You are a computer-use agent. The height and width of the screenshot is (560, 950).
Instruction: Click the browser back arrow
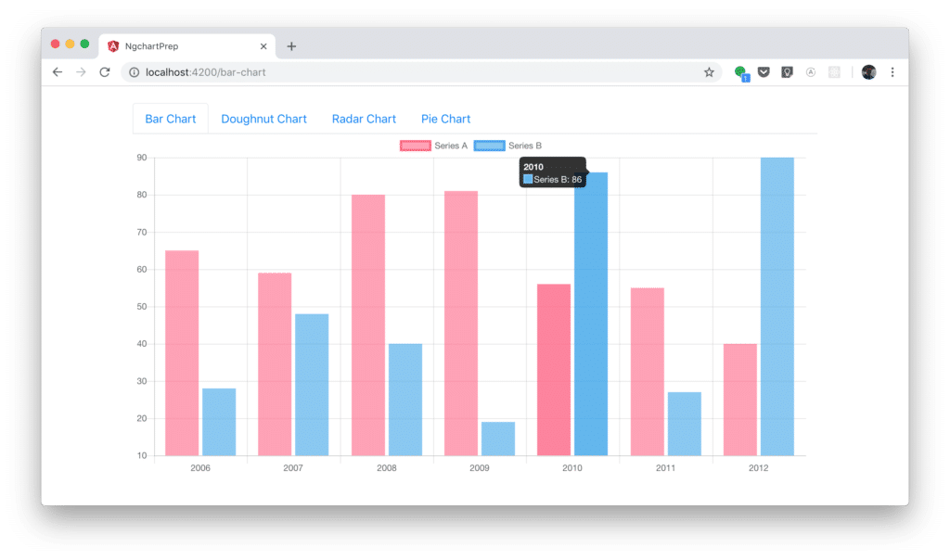click(x=58, y=72)
